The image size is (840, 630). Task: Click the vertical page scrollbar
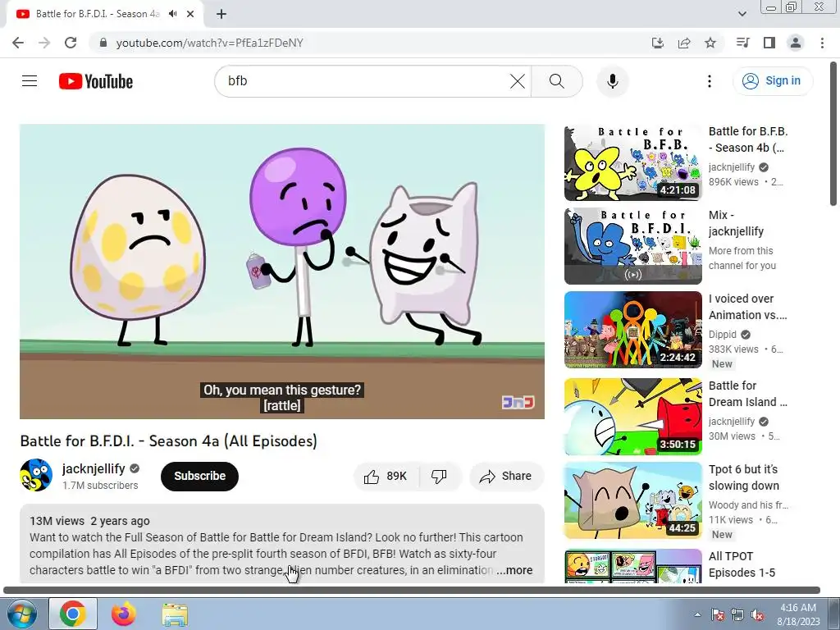coord(833,134)
